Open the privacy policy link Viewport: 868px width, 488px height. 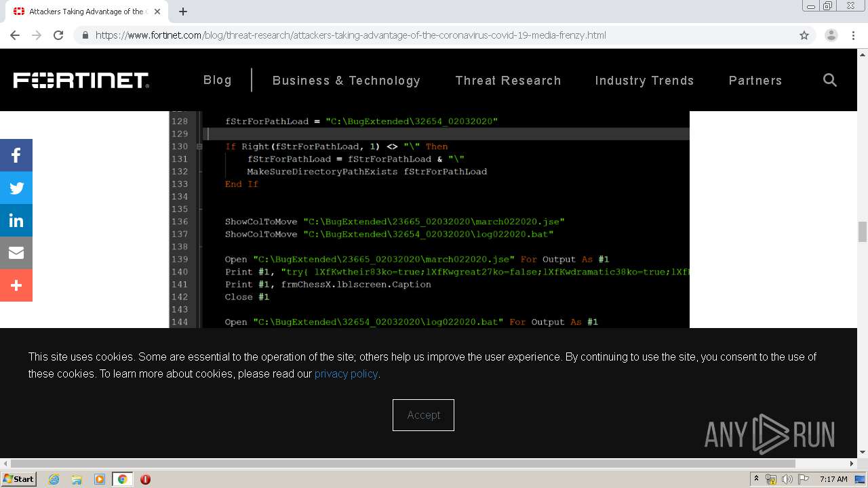tap(346, 373)
